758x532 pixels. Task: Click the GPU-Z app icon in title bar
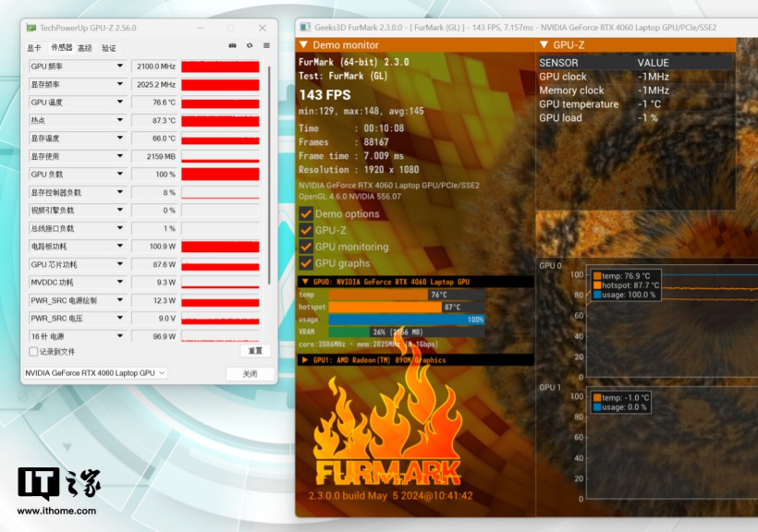[31, 28]
